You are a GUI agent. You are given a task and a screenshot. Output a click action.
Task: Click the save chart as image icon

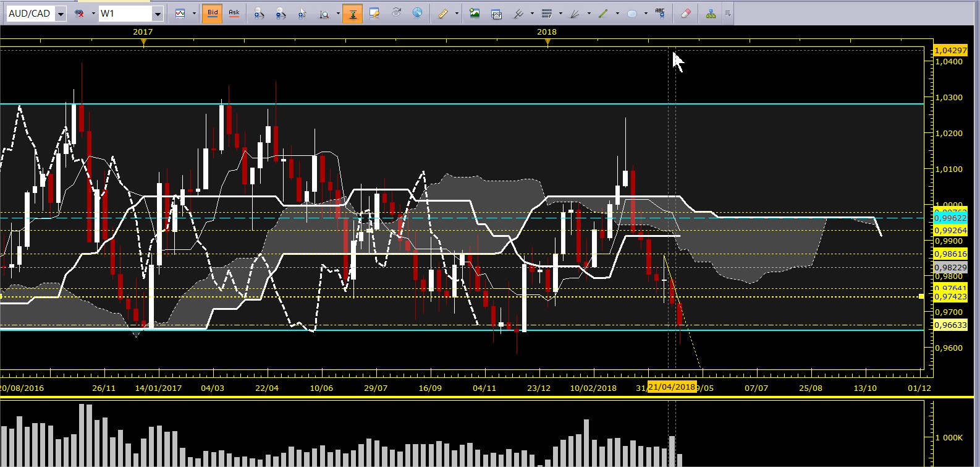coord(475,13)
